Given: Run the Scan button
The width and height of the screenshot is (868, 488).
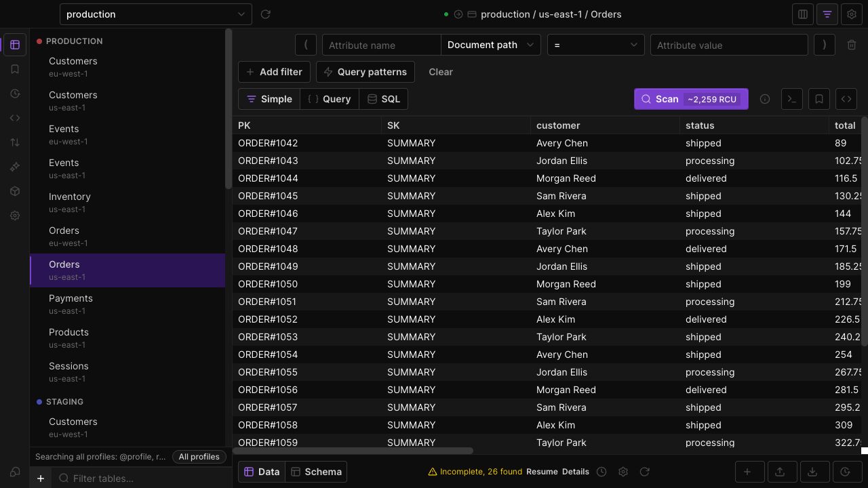Looking at the screenshot, I should click(x=691, y=99).
